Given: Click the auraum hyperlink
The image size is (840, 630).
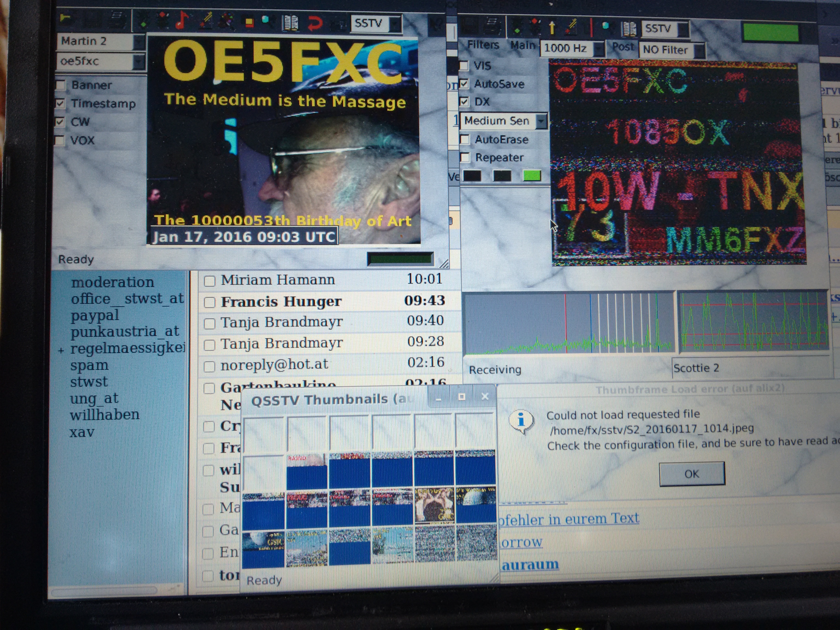Looking at the screenshot, I should [x=530, y=565].
